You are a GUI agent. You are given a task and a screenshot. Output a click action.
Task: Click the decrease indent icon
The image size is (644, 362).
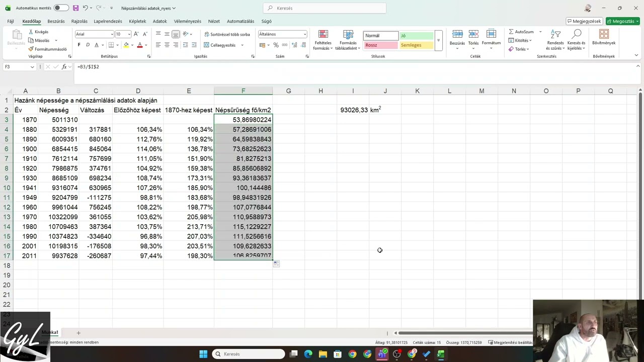[186, 45]
